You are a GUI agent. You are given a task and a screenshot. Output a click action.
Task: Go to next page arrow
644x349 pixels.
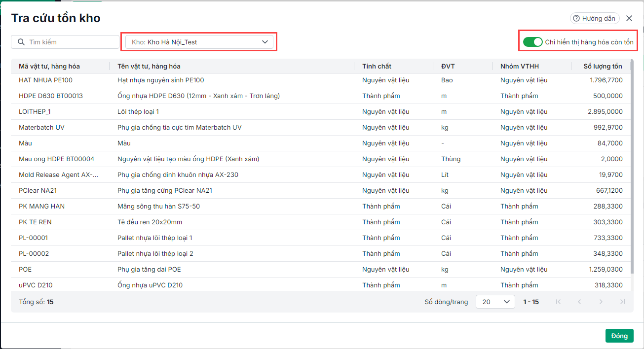click(601, 302)
